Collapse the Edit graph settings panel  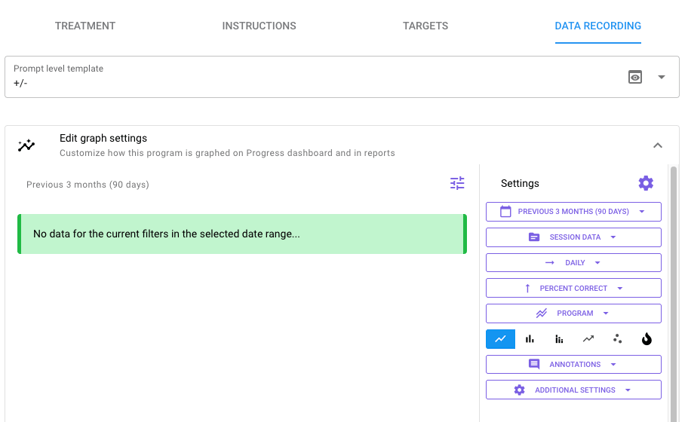(657, 145)
